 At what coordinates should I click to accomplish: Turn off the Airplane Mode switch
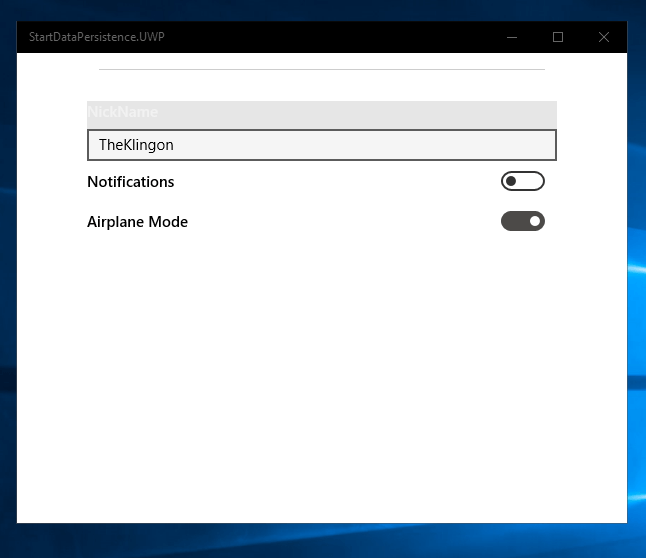point(522,221)
